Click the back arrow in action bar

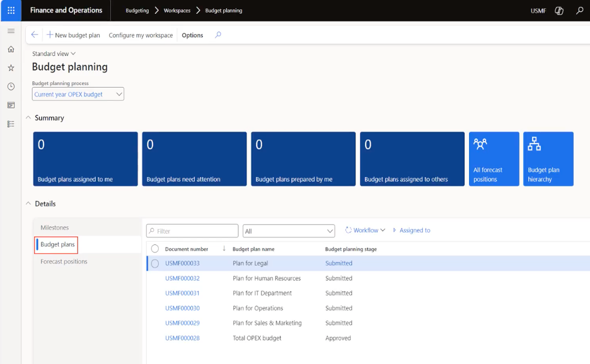(x=35, y=35)
